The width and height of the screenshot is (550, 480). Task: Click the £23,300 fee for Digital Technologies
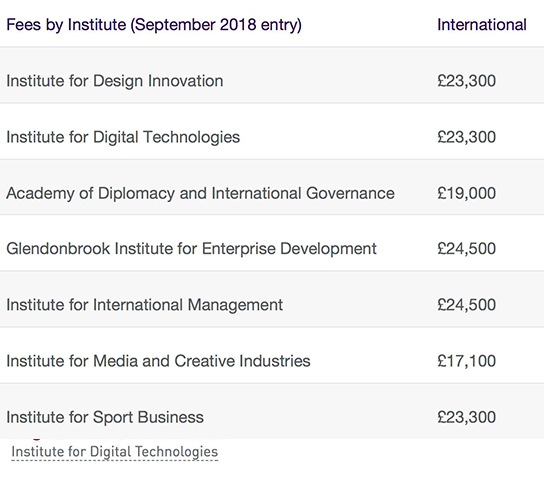tap(467, 137)
